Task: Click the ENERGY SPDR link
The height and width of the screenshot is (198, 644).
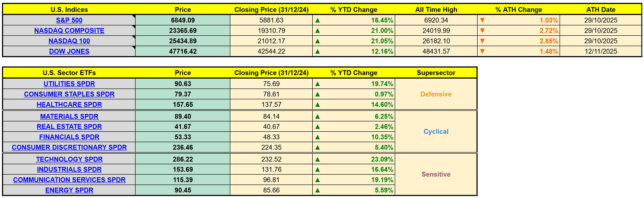Action: pos(69,190)
